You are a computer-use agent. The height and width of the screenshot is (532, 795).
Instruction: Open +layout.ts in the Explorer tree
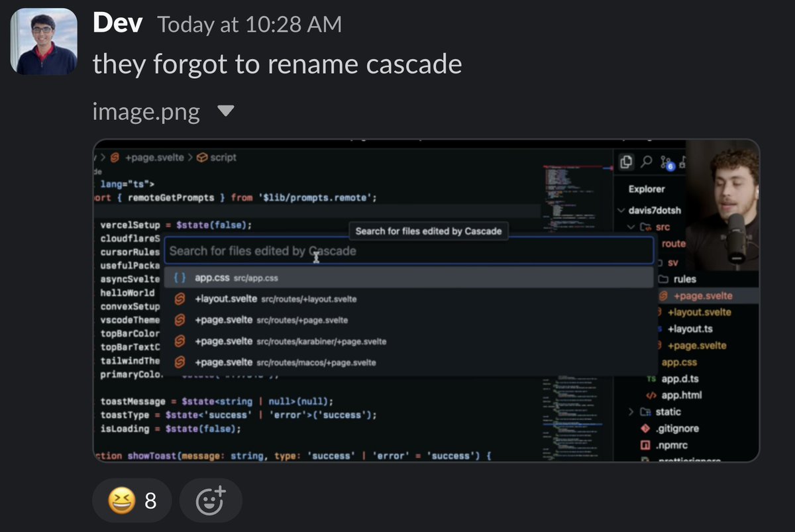point(690,329)
